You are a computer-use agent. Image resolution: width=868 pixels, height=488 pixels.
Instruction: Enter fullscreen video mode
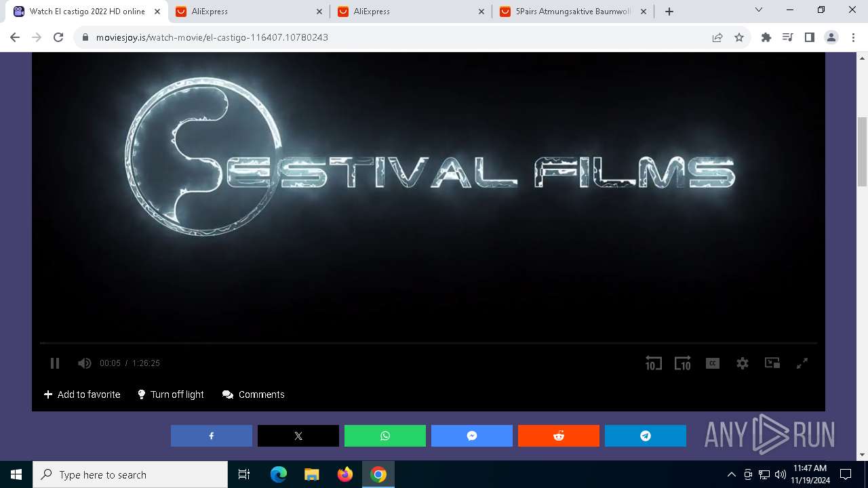tap(802, 363)
